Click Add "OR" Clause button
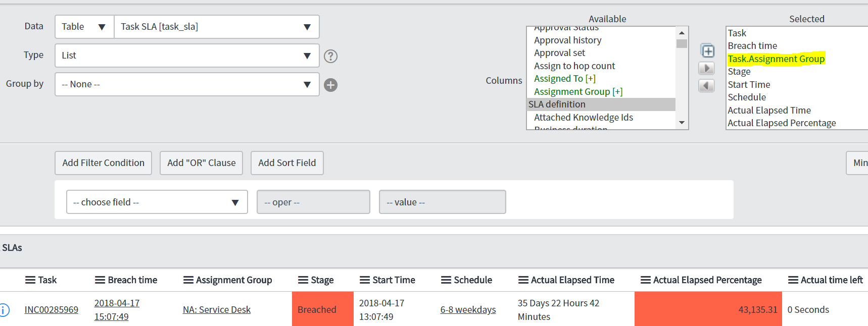The height and width of the screenshot is (326, 868). point(202,163)
